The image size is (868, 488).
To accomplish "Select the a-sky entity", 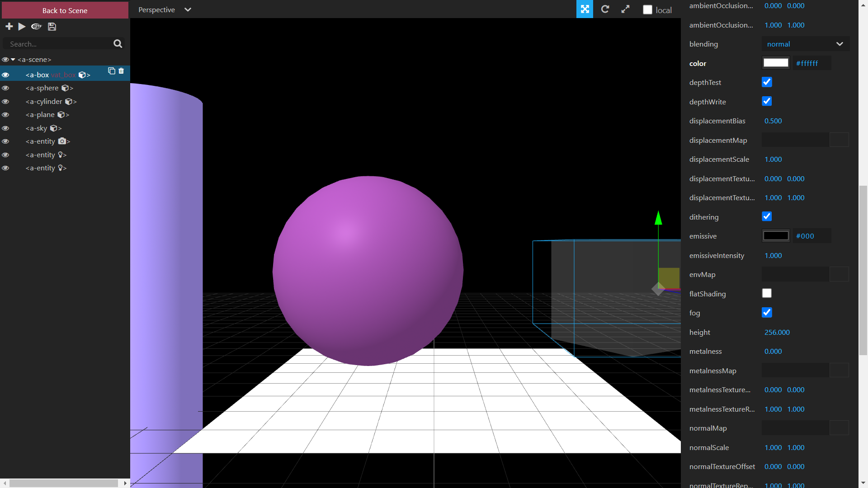I will tap(65, 128).
